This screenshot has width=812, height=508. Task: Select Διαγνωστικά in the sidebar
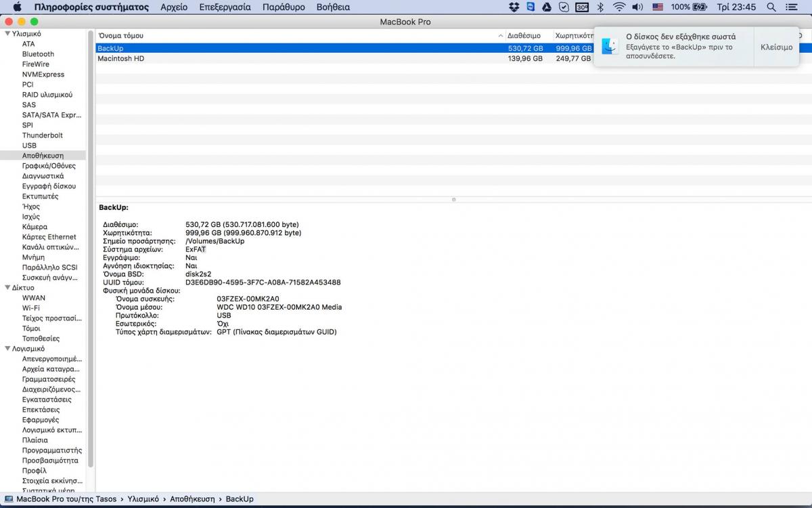click(x=43, y=175)
